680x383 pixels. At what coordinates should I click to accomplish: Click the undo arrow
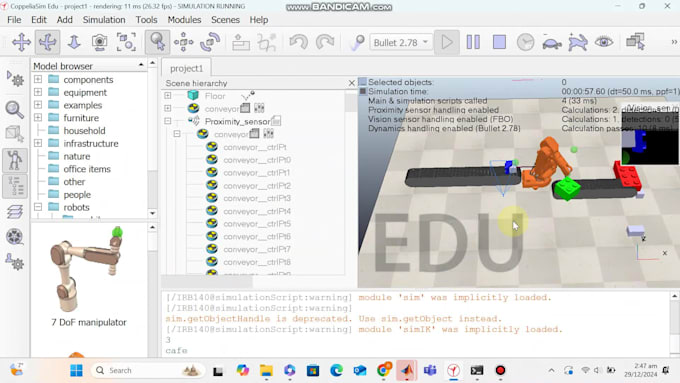pos(298,43)
